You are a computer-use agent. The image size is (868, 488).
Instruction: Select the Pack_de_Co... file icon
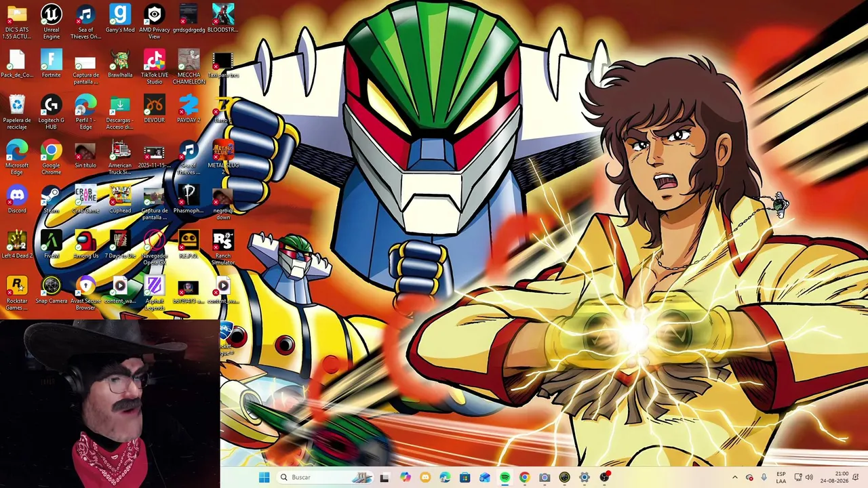coord(17,64)
